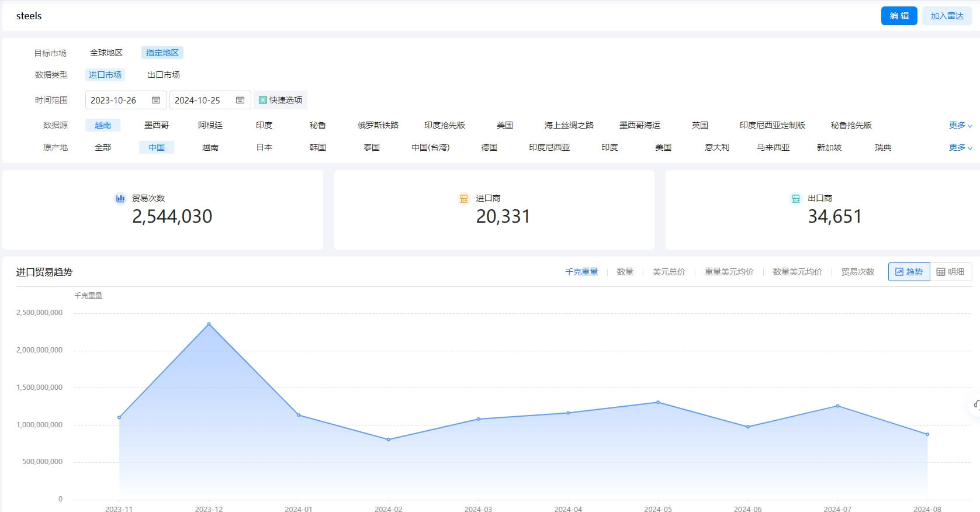Switch chart metric to 数量美元均价
This screenshot has width=980, height=512.
tap(798, 272)
